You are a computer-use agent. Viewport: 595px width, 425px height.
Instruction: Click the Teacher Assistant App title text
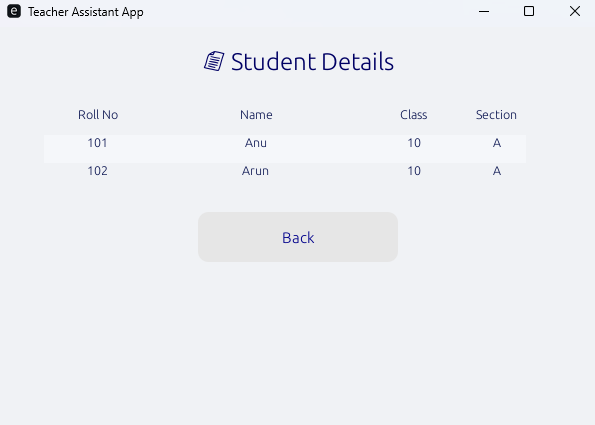[x=86, y=12]
